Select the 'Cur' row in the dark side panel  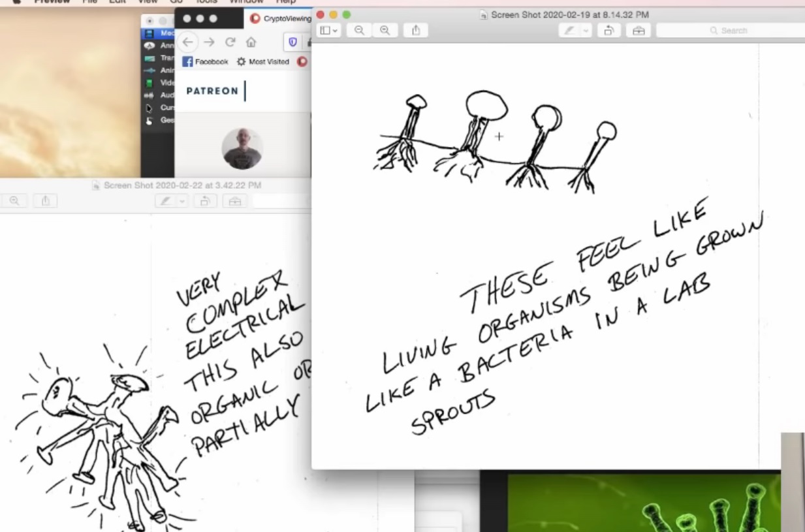pos(159,108)
